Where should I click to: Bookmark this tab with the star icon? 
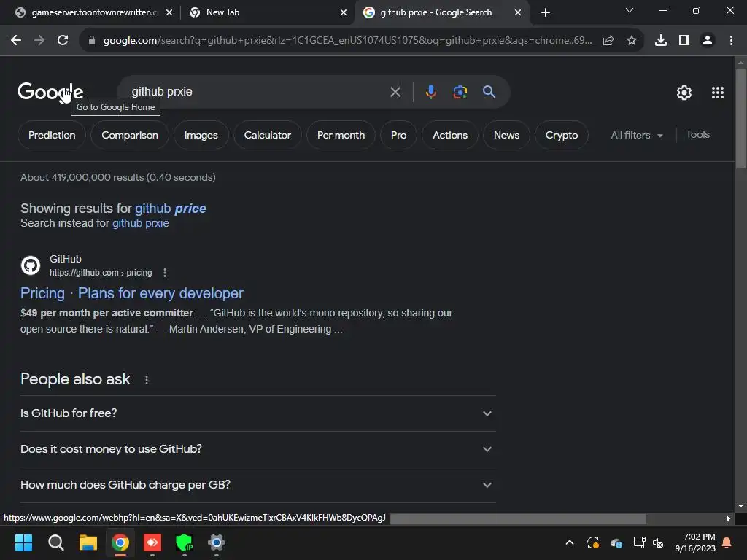pos(632,41)
